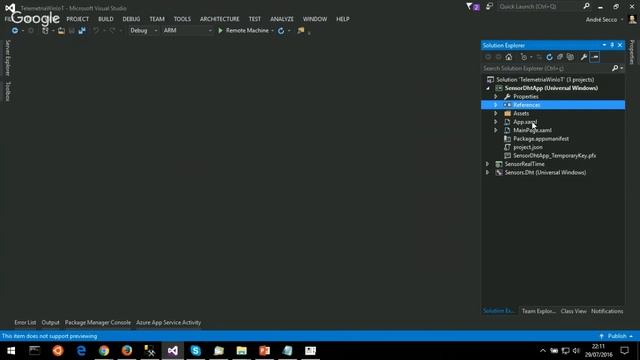This screenshot has height=360, width=640.
Task: Expand the MainPage.xaml node arrow
Action: point(496,130)
